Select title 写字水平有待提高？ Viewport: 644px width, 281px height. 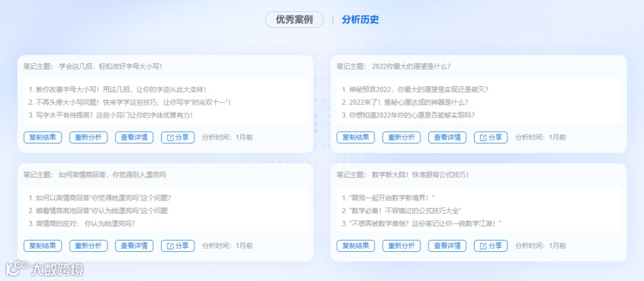[x=111, y=115]
